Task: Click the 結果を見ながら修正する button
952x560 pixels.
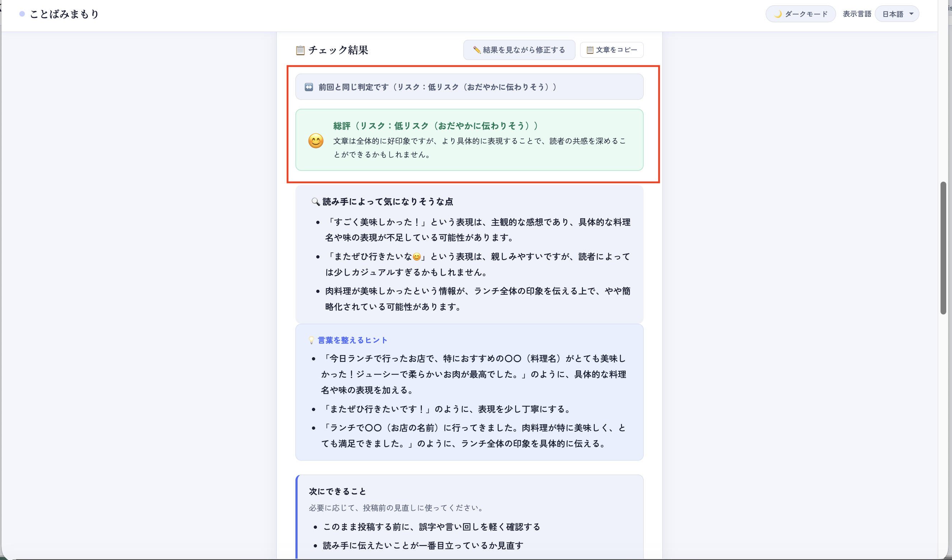Action: 519,50
